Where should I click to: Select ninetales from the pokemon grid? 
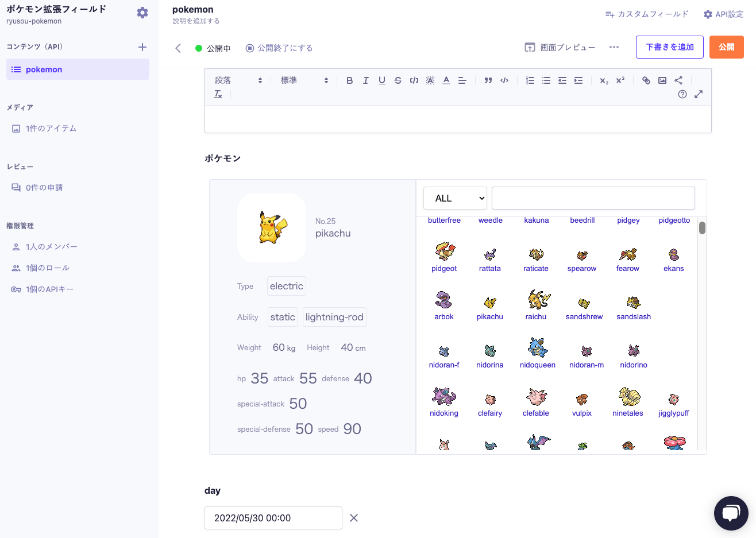click(x=628, y=401)
